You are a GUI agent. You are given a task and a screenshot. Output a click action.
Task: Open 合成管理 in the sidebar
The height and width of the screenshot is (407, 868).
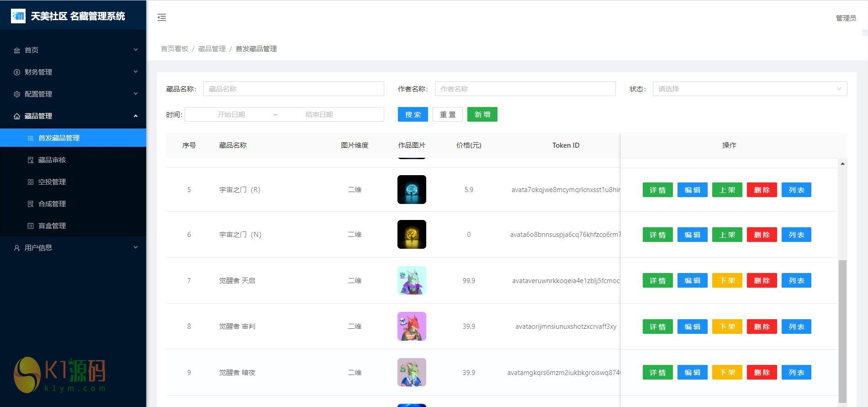click(52, 204)
